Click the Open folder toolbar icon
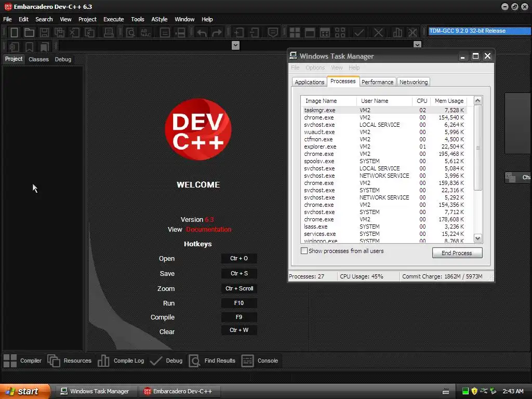The image size is (532, 399). (x=29, y=33)
